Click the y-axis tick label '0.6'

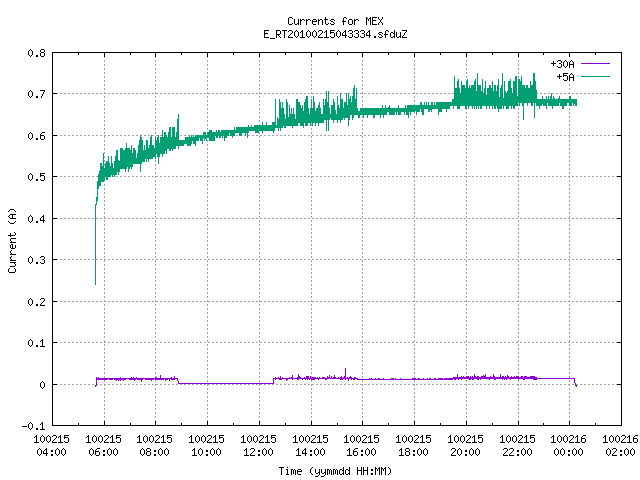[36, 136]
